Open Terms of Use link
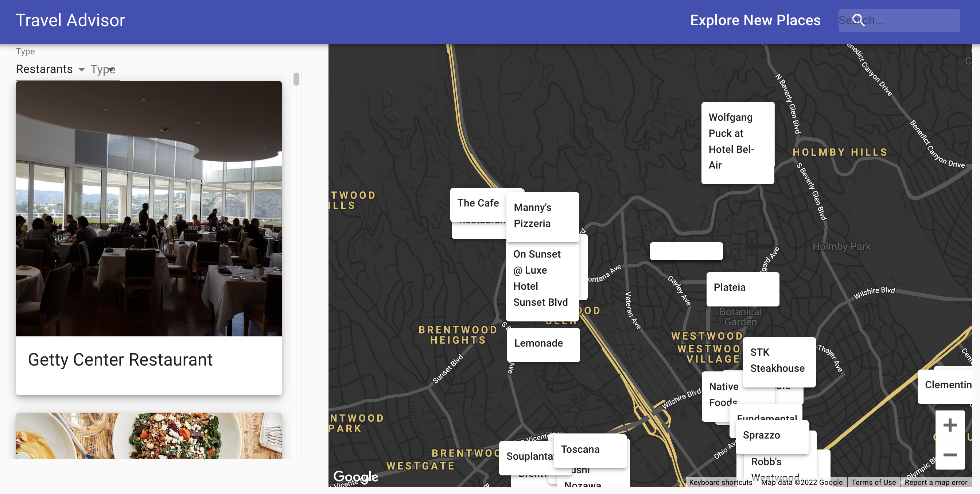Screen dimensions: 980x494 pyautogui.click(x=874, y=482)
